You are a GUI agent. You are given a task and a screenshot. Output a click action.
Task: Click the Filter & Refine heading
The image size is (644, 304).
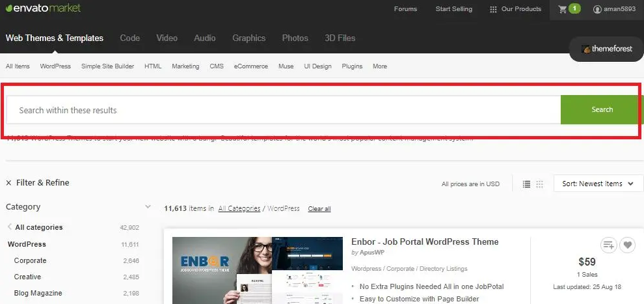click(x=43, y=183)
